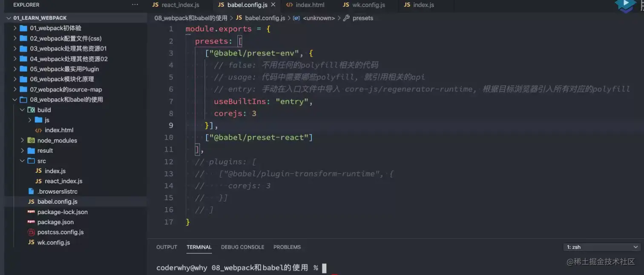The width and height of the screenshot is (644, 275).
Task: Close the babel.config.js tab
Action: pyautogui.click(x=273, y=5)
